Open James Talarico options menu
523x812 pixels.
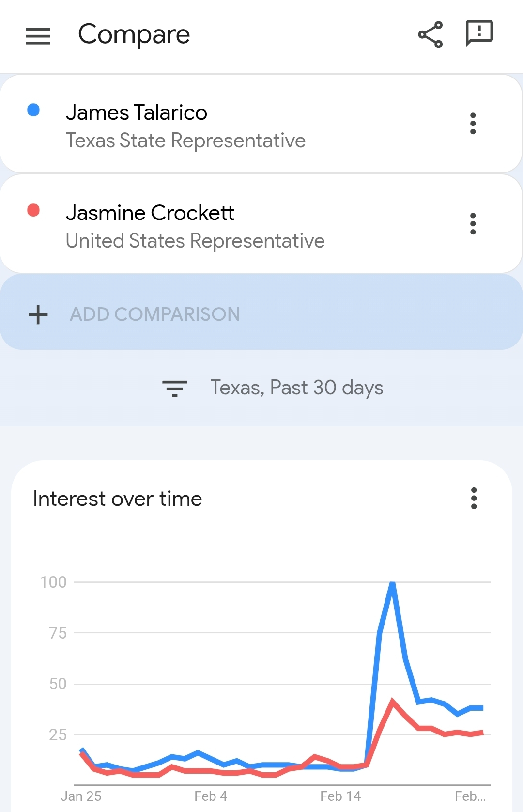click(473, 124)
